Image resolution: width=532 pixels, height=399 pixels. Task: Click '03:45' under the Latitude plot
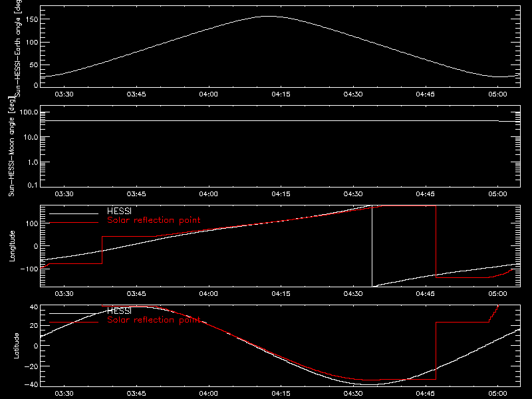click(136, 394)
